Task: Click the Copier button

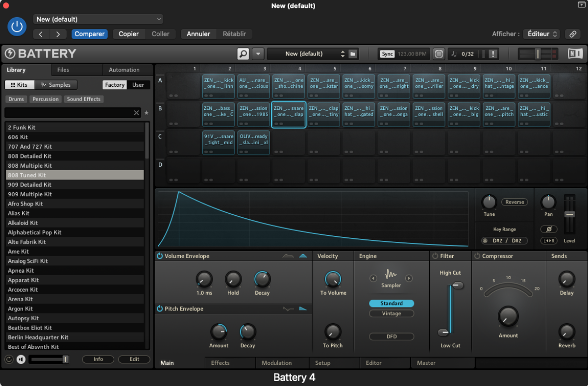Action: point(129,34)
